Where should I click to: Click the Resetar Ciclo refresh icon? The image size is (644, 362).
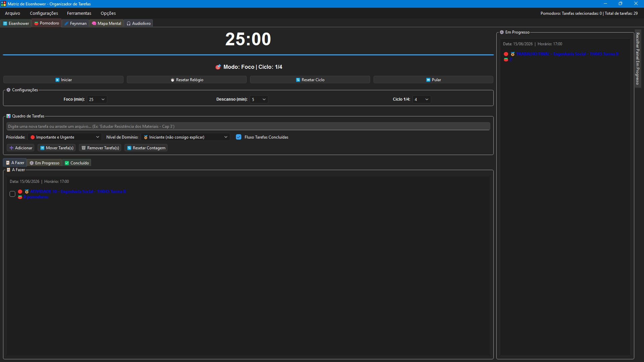click(x=298, y=80)
